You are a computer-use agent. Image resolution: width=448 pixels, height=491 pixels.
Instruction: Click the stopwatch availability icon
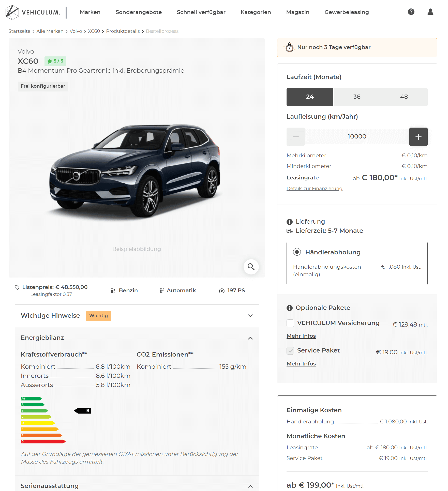click(x=289, y=48)
